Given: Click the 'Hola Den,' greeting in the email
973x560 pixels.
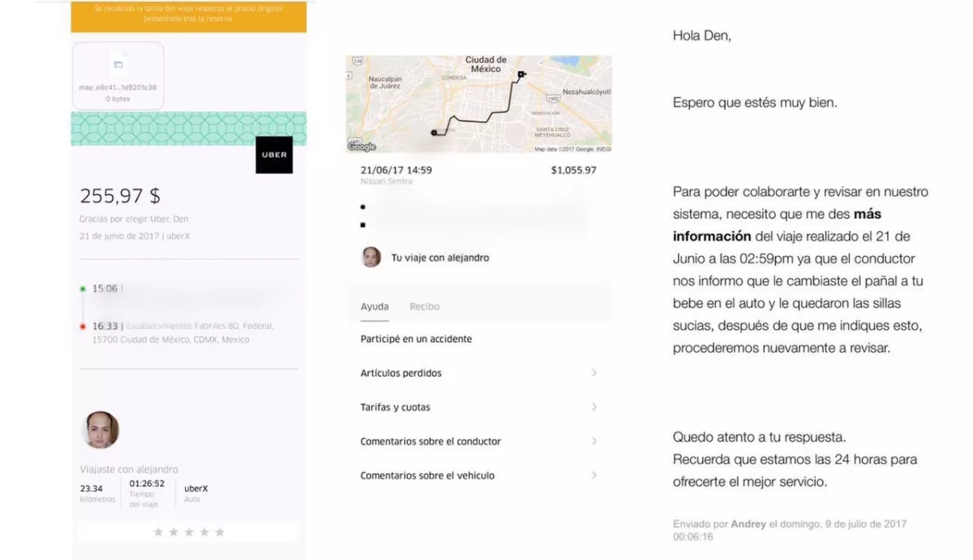Looking at the screenshot, I should 701,36.
